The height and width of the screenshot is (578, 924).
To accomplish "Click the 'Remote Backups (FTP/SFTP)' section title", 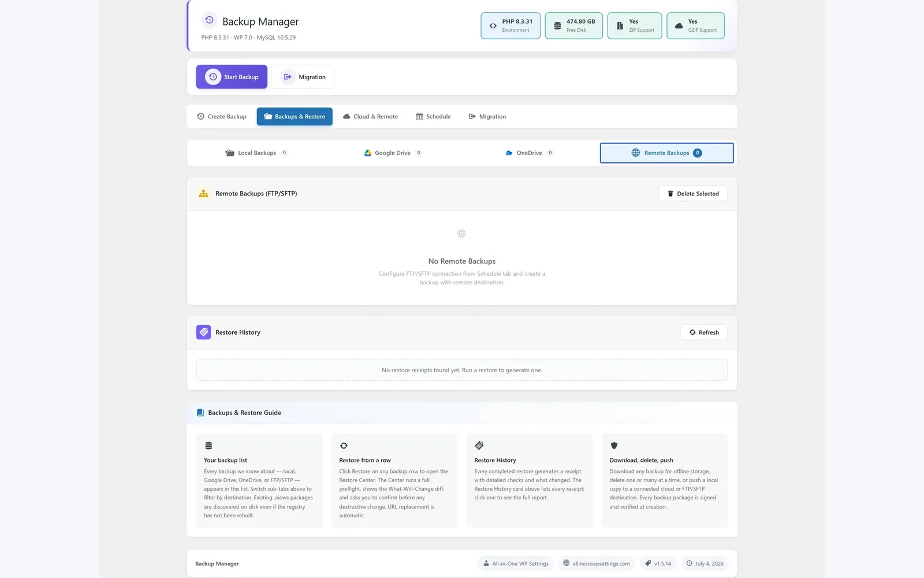I will tap(256, 194).
